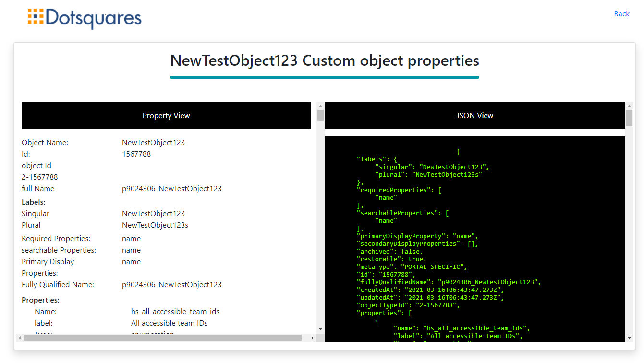
Task: Click the Id value '1567788'
Action: tap(136, 154)
